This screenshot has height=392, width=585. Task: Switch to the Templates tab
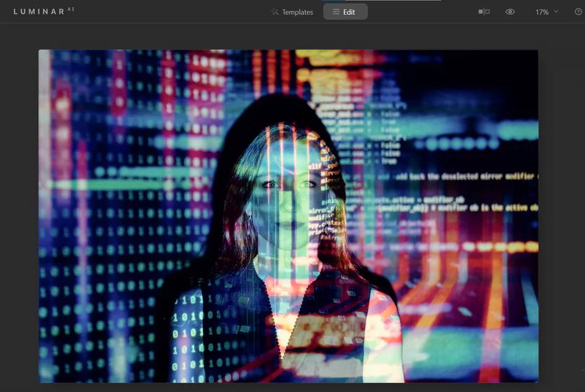(292, 12)
